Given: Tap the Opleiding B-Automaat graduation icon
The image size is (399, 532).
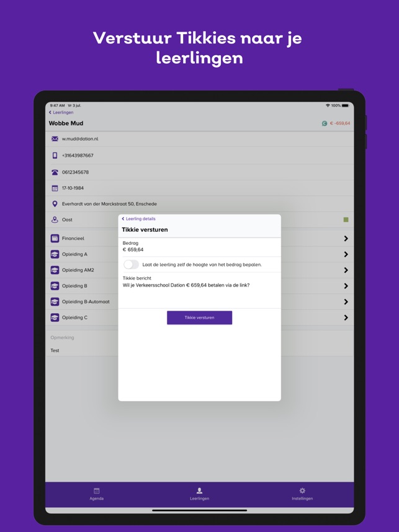Looking at the screenshot, I should pyautogui.click(x=55, y=301).
